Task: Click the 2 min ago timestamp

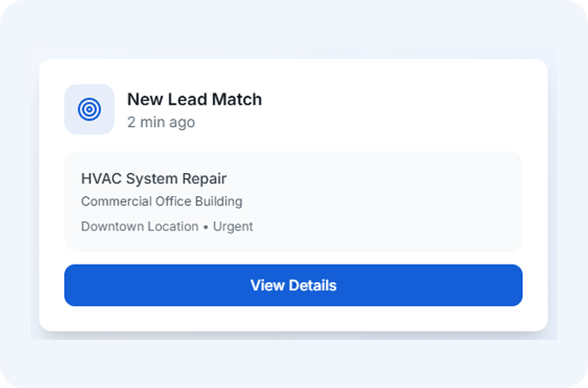Action: coord(161,122)
